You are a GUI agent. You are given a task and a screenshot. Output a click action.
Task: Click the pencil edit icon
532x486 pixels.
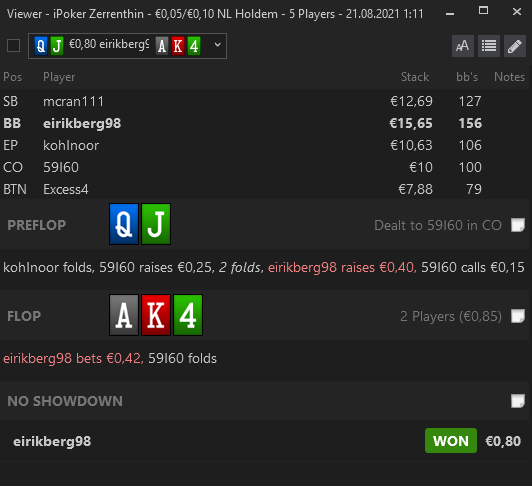pos(515,46)
